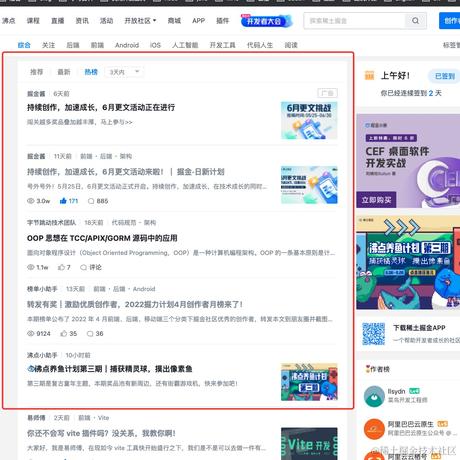
Task: Open the 开发者大会 banner
Action: (266, 21)
